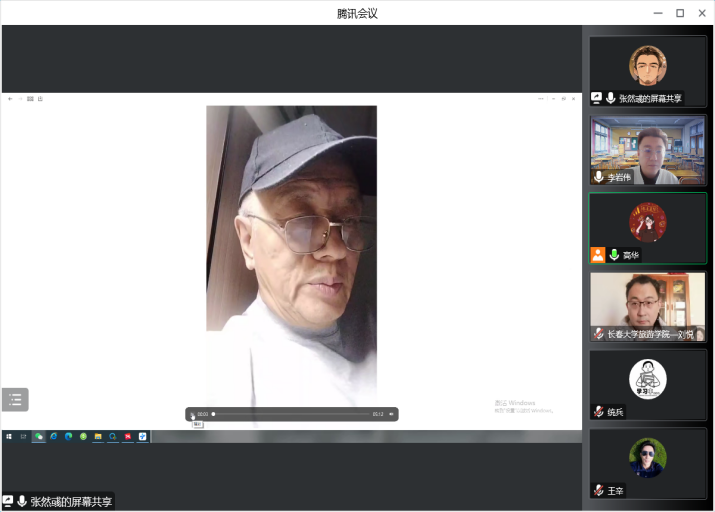Click screen share icon in bottom-left label

click(7, 502)
